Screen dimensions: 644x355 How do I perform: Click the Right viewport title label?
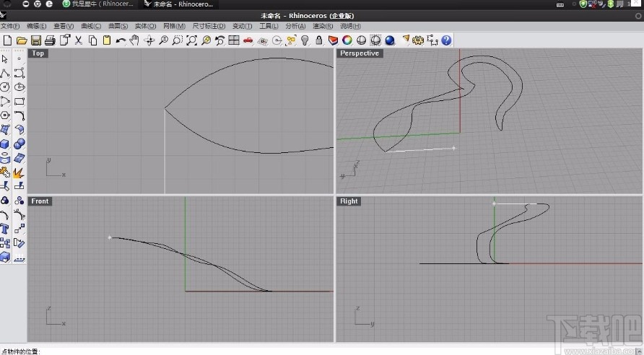click(349, 201)
